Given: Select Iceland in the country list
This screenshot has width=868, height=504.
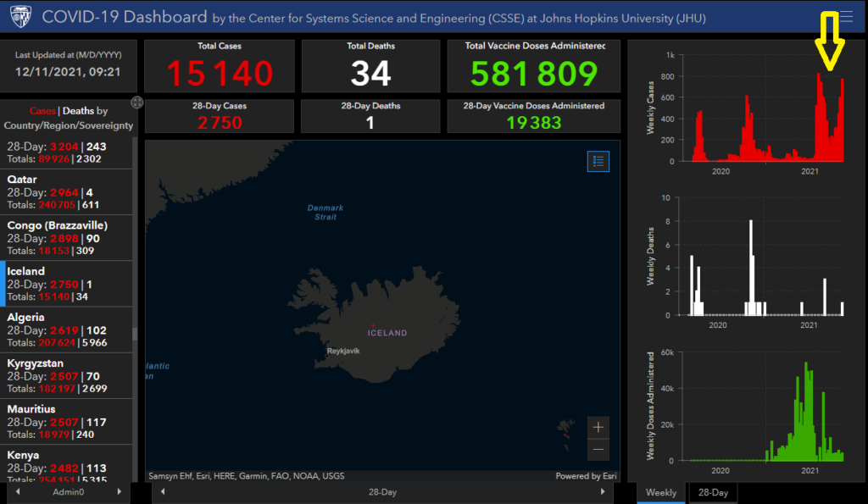Looking at the screenshot, I should point(66,284).
